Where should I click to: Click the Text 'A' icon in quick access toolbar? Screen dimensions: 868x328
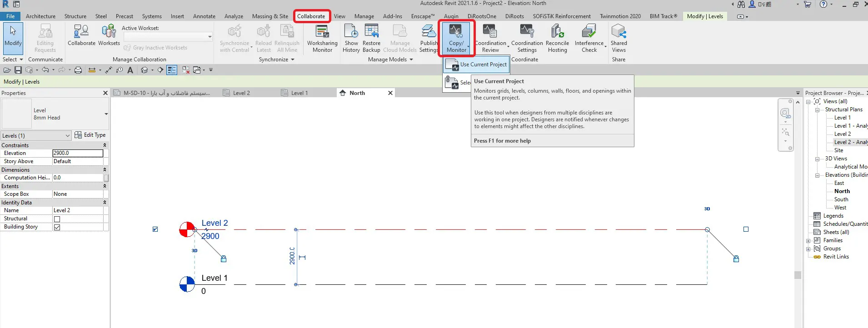pos(130,70)
